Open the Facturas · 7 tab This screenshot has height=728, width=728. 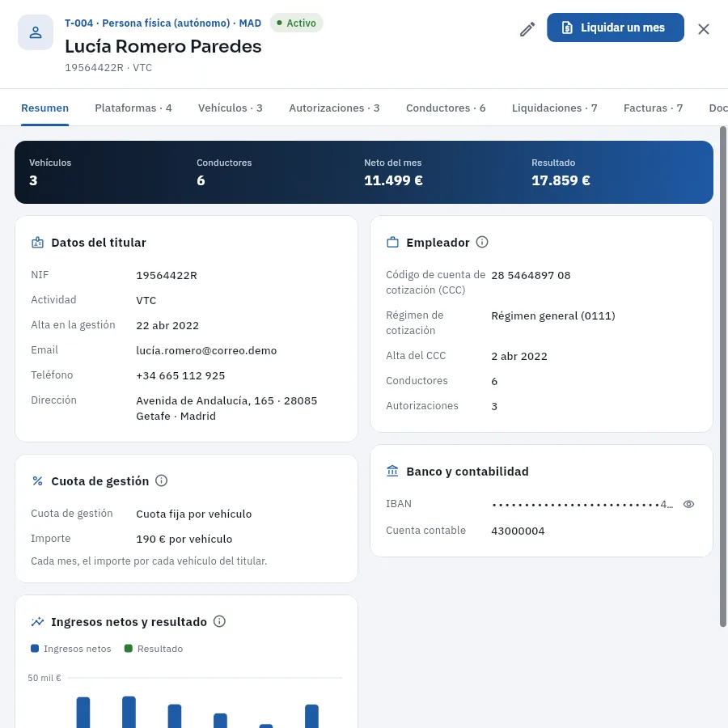[x=653, y=108]
